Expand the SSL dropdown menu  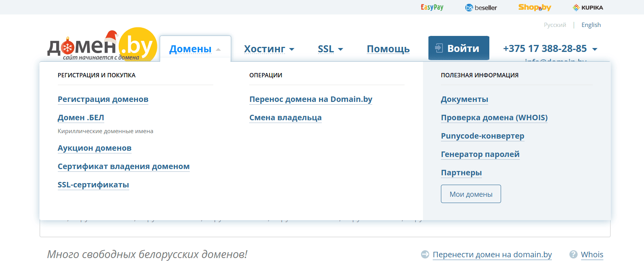330,49
